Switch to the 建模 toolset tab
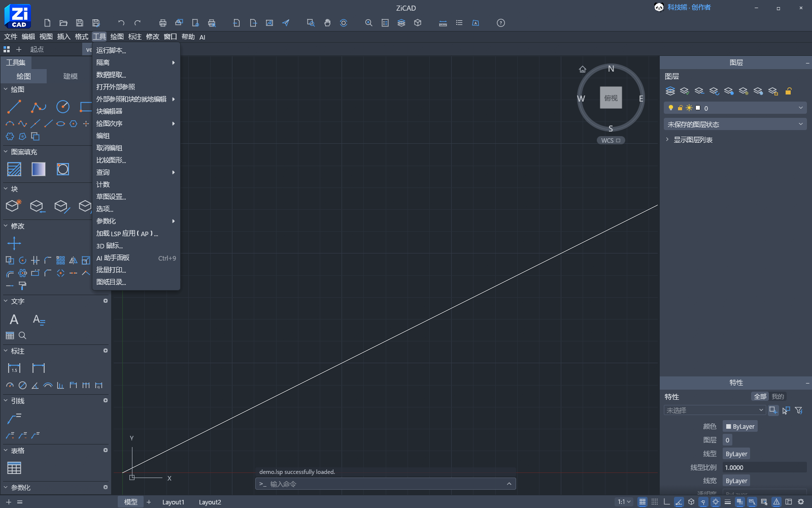 click(71, 76)
